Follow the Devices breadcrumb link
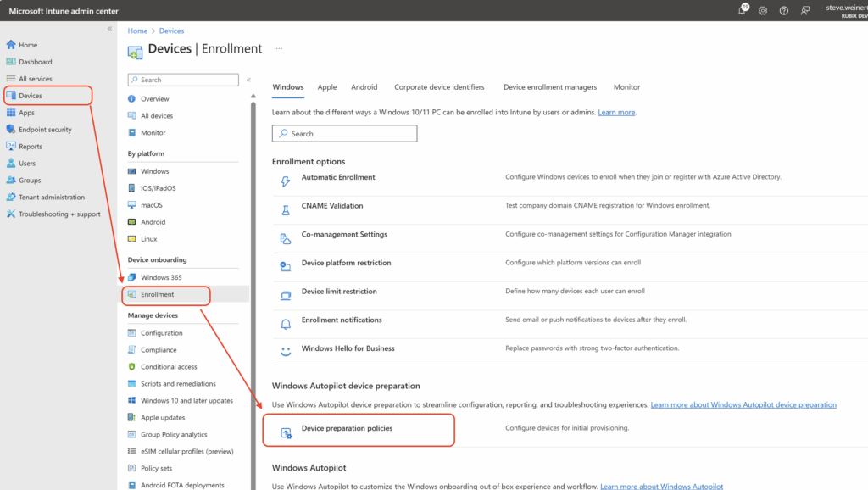The width and height of the screenshot is (868, 490). point(171,31)
